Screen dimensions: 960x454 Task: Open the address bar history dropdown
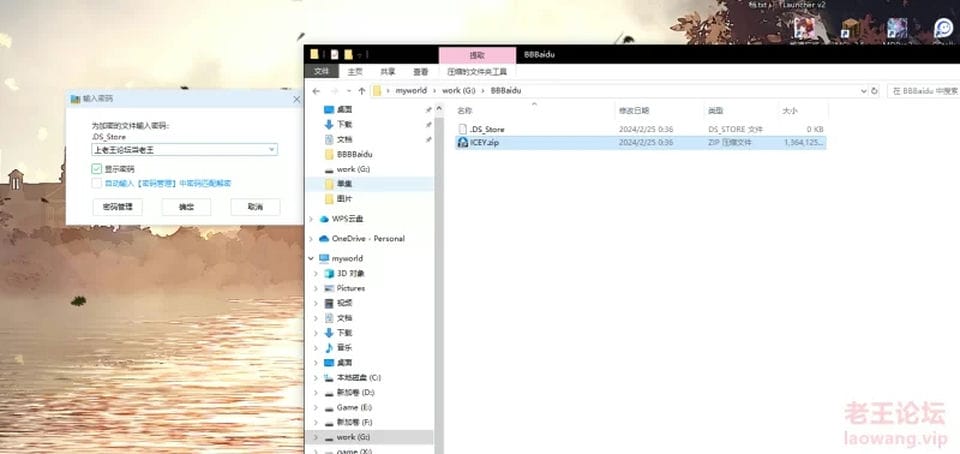(x=863, y=91)
